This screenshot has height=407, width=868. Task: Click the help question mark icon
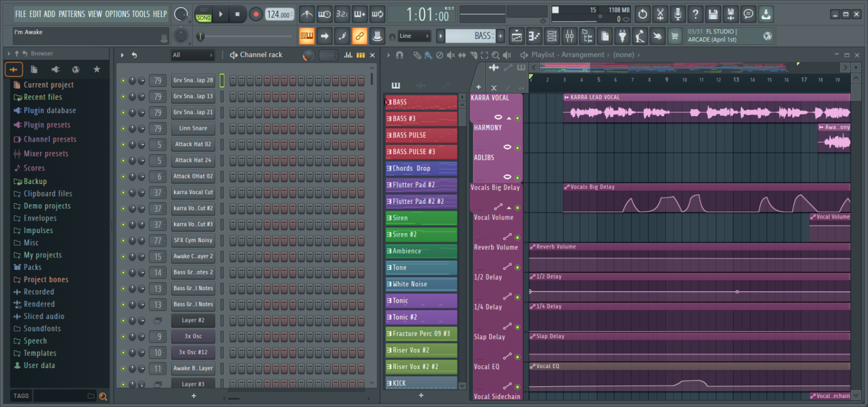click(695, 14)
